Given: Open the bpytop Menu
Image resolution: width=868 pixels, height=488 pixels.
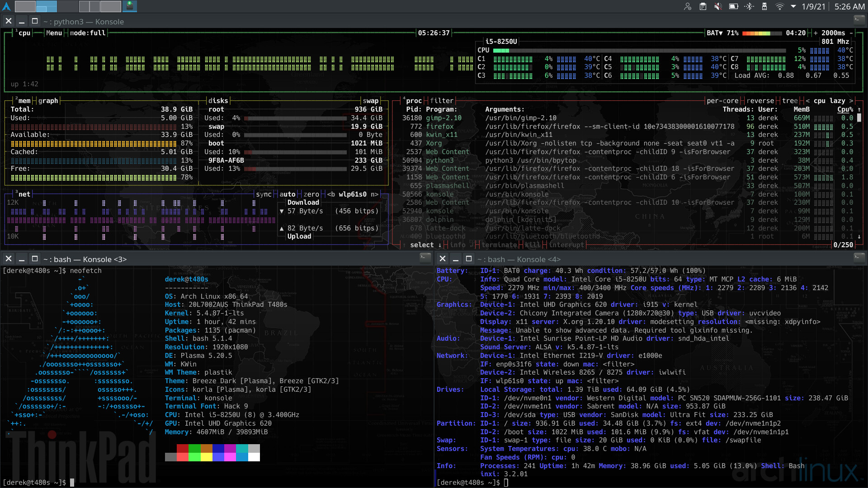Looking at the screenshot, I should coord(54,33).
